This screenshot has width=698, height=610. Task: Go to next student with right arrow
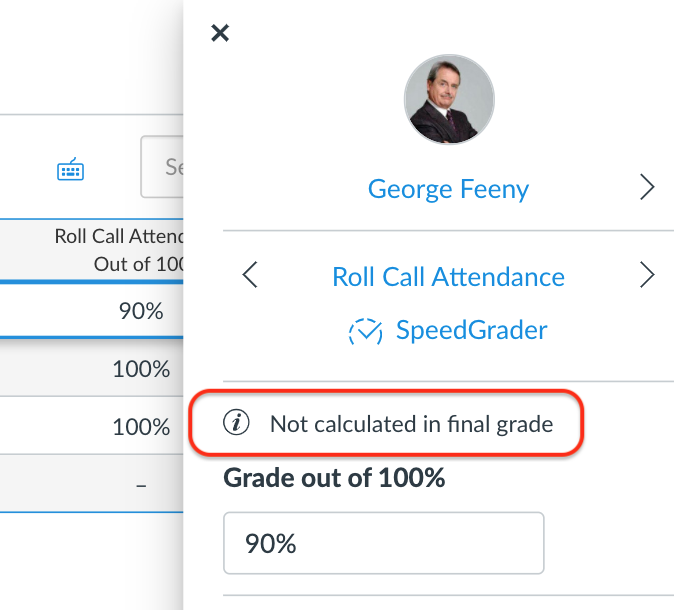coord(647,187)
